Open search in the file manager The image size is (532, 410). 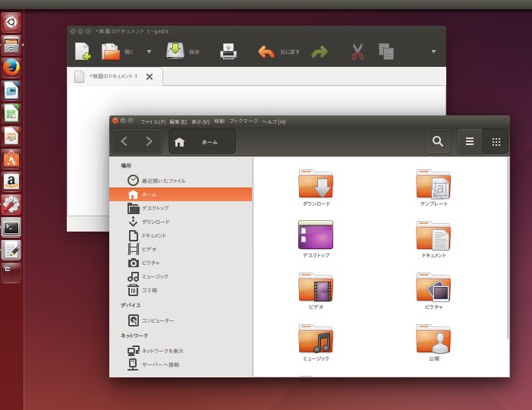click(438, 141)
